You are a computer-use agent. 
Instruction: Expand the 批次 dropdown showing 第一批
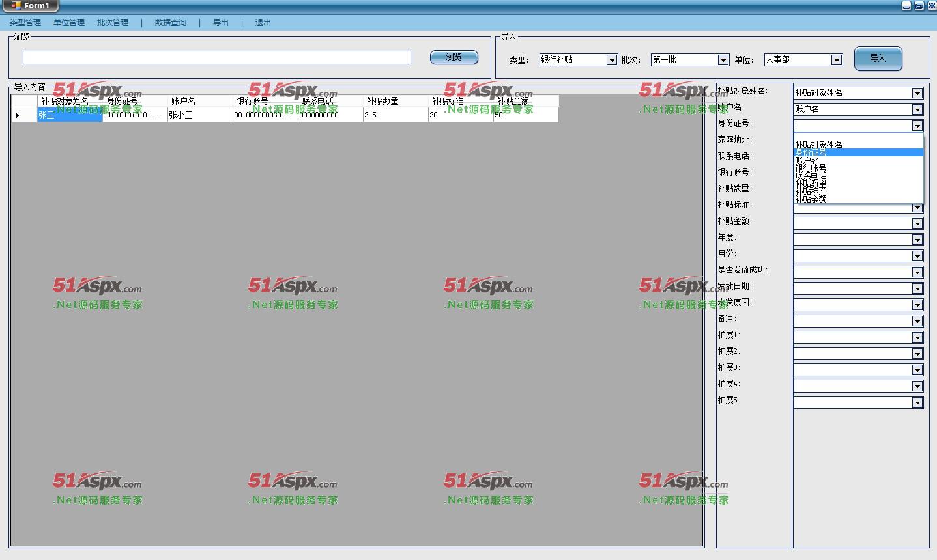click(723, 60)
